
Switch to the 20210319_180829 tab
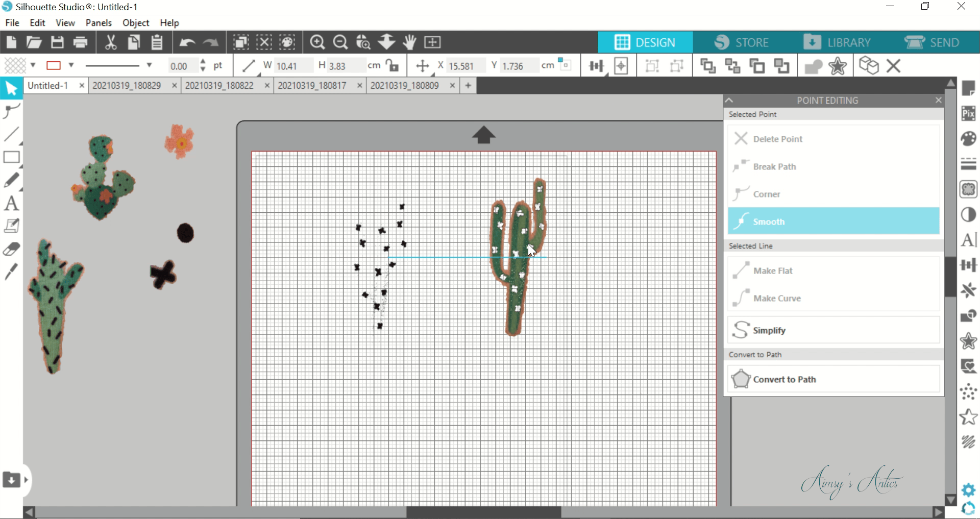(127, 86)
